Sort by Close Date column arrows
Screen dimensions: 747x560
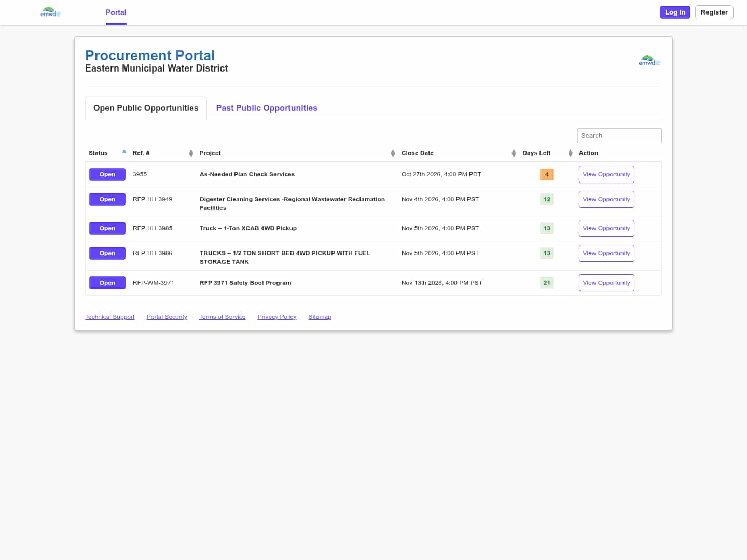(x=514, y=153)
